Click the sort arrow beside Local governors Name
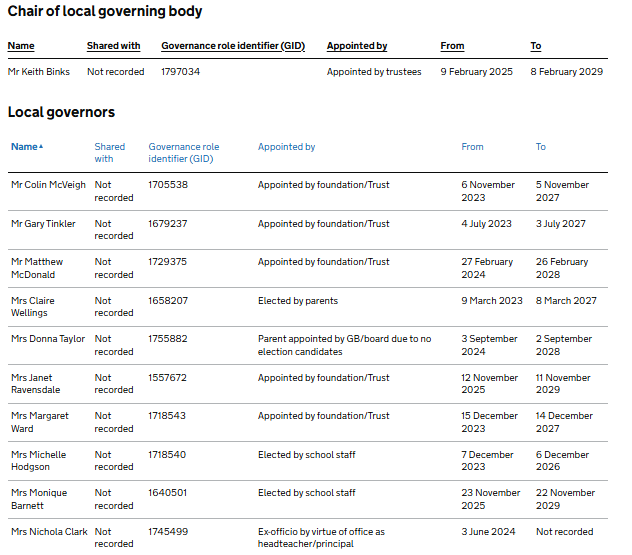 pyautogui.click(x=41, y=147)
